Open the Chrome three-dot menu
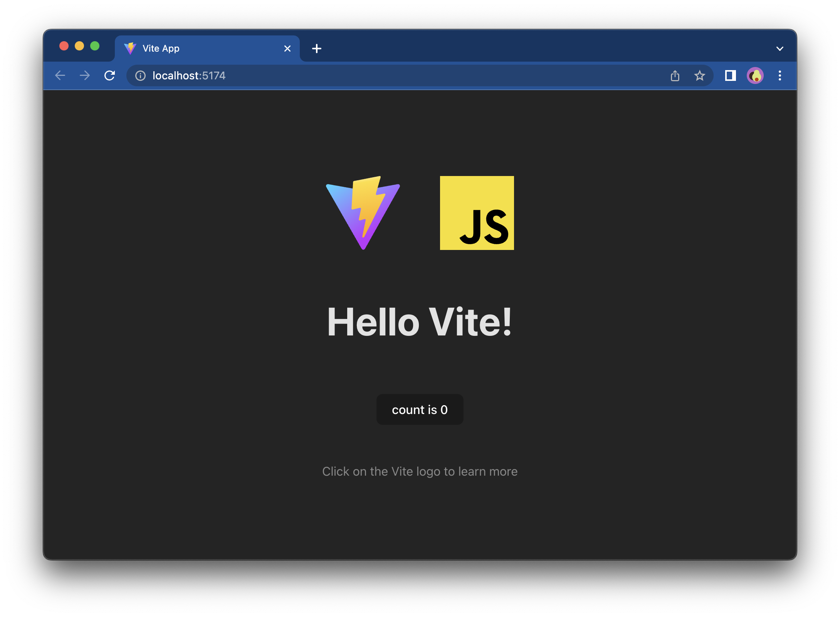840x617 pixels. pyautogui.click(x=780, y=75)
